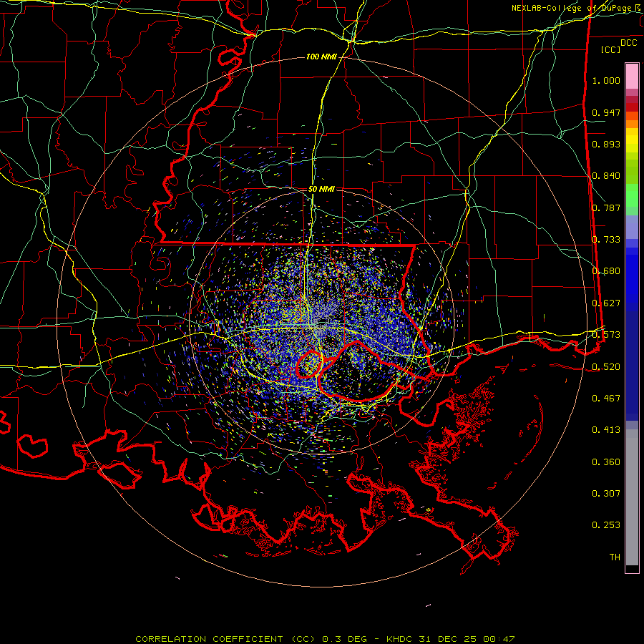Viewport: 644px width, 644px height.
Task: Click the 0.360 scale value
Action: point(606,462)
